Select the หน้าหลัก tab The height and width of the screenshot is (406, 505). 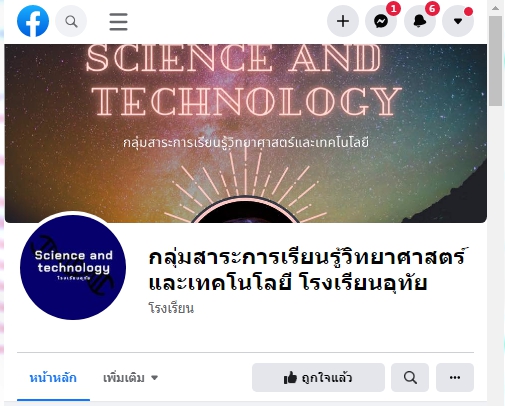click(x=53, y=378)
